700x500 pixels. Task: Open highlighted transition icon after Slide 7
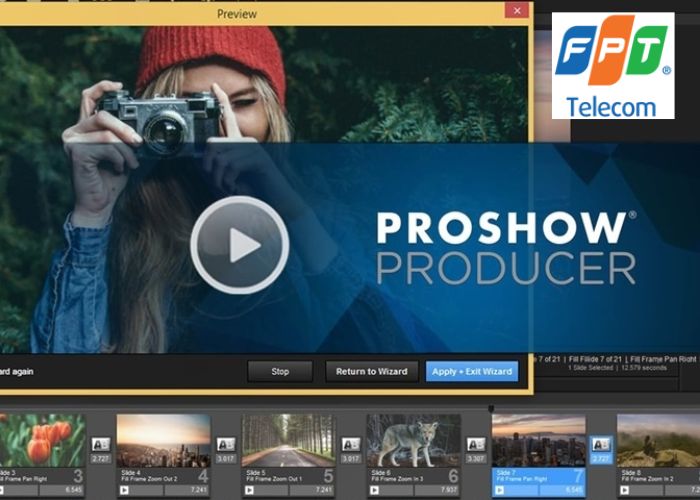601,444
